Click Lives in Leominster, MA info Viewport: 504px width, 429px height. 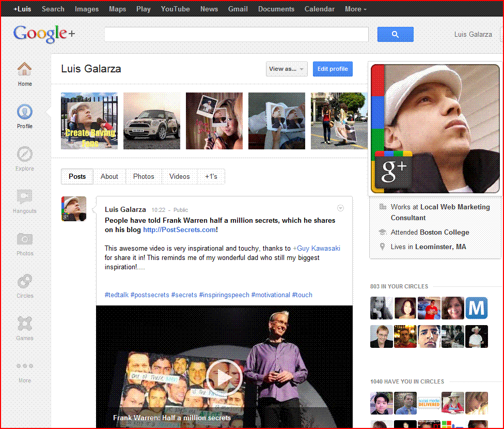(x=428, y=247)
